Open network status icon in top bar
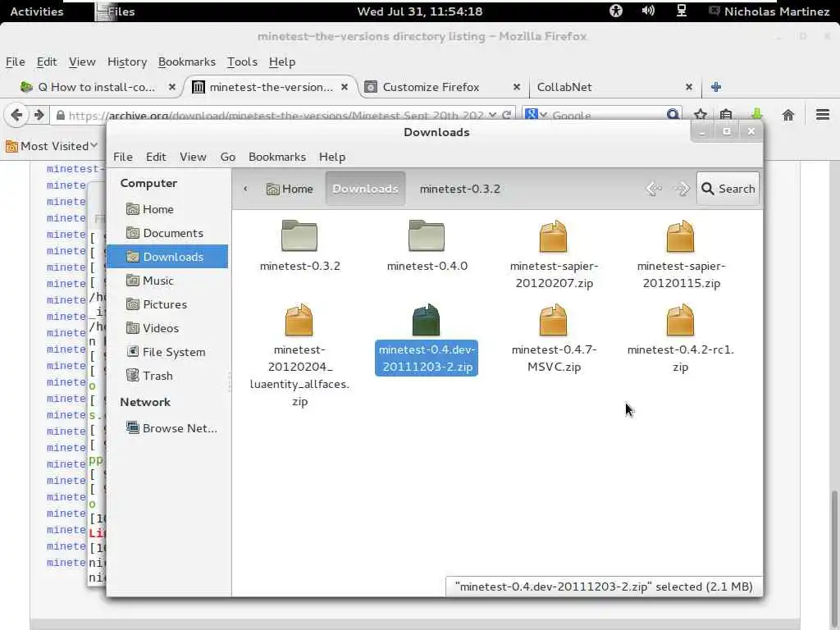Image resolution: width=840 pixels, height=630 pixels. click(x=681, y=11)
